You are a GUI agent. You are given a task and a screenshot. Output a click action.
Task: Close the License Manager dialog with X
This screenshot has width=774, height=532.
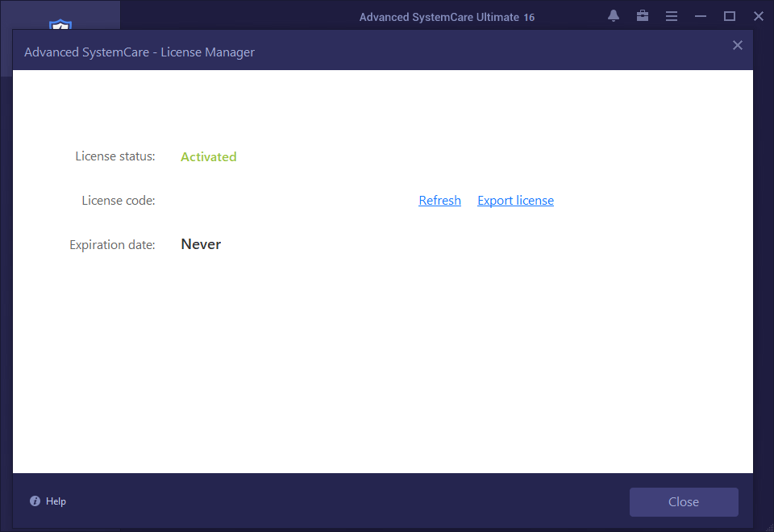coord(738,45)
